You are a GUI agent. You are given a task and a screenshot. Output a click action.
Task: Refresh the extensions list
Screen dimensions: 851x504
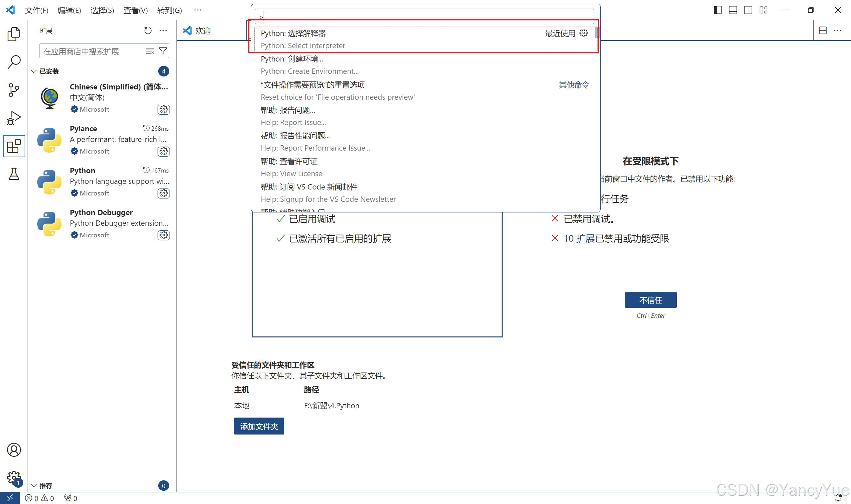point(148,31)
